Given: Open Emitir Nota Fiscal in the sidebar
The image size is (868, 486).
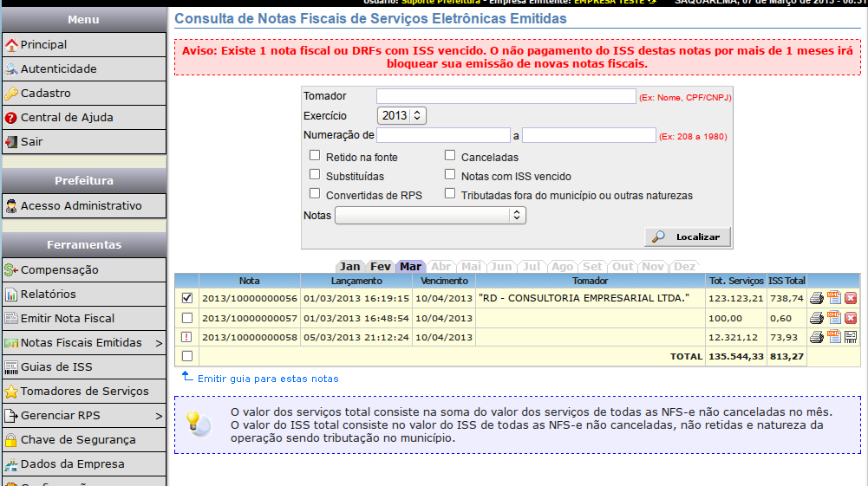Looking at the screenshot, I should click(x=68, y=319).
